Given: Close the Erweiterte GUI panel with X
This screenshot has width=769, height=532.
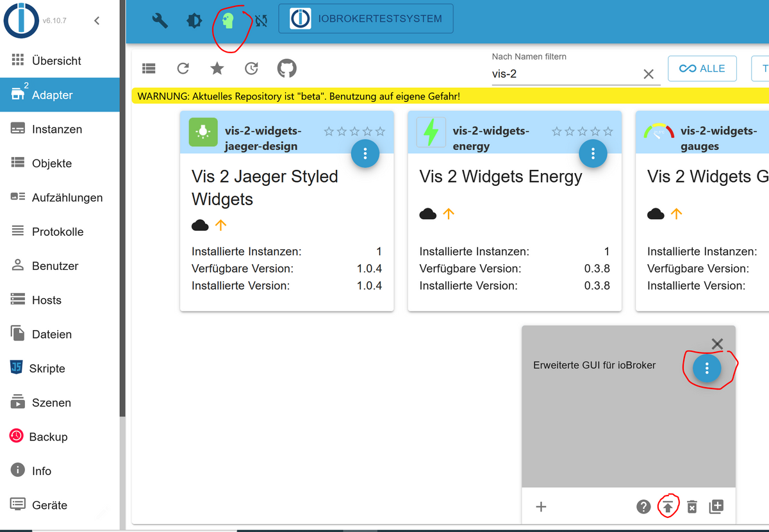Looking at the screenshot, I should [x=717, y=344].
